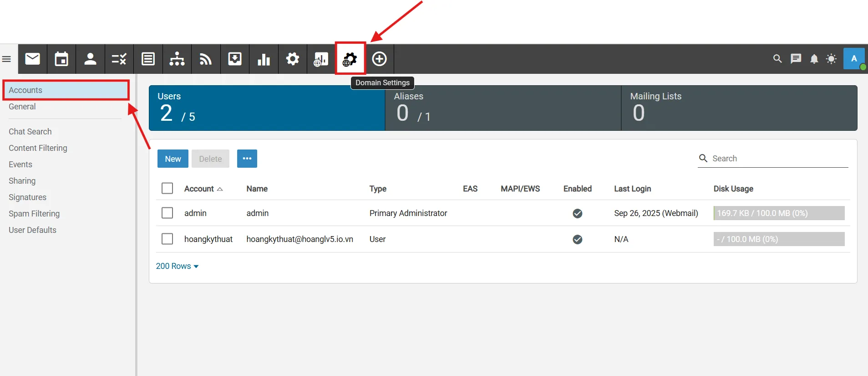Toggle the light/dark theme sun icon
The image size is (868, 376).
[x=831, y=59]
